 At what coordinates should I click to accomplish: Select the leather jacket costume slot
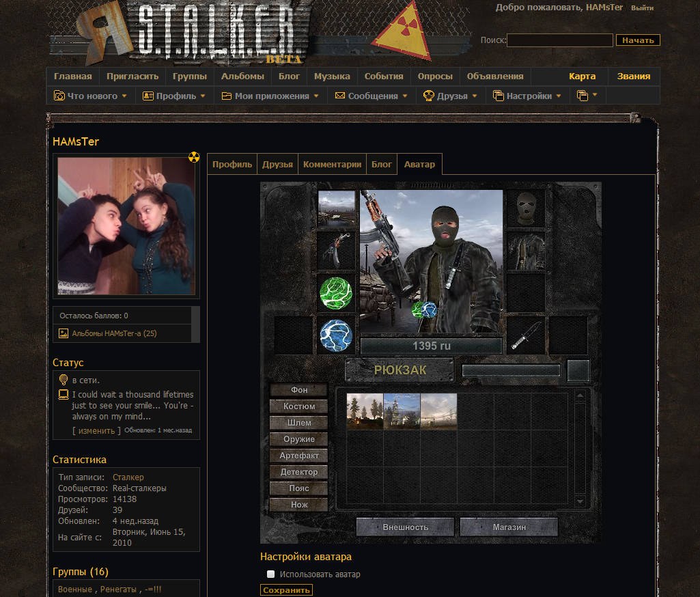pos(527,251)
